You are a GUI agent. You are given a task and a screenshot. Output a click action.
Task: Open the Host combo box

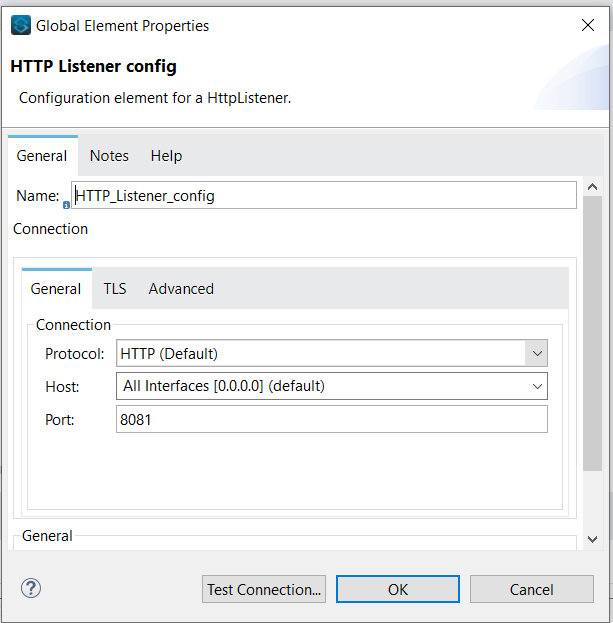coord(537,386)
